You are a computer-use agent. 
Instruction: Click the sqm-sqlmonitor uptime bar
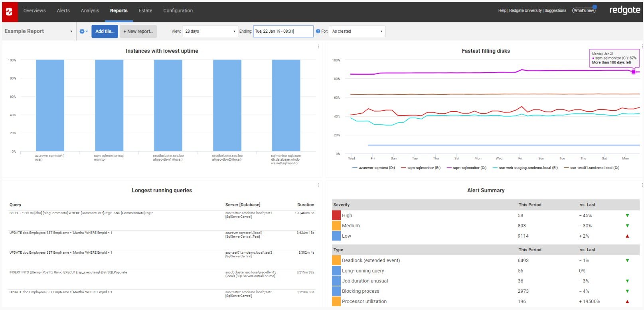[109, 105]
